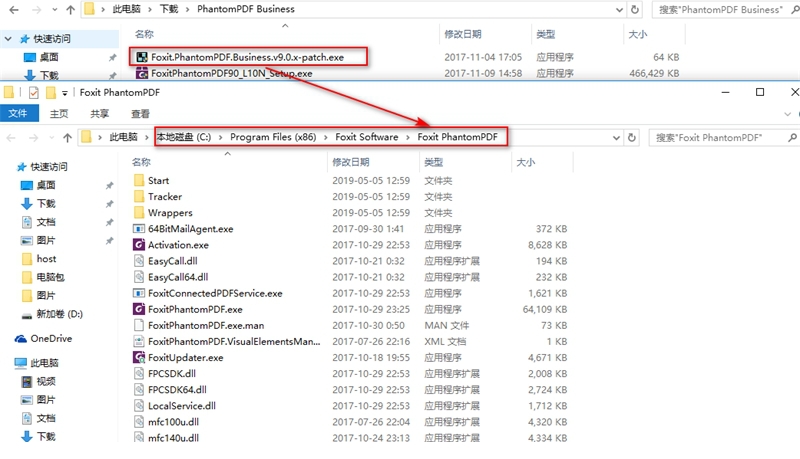Click the Activation.exe Foxit icon
Viewport: 800px width, 459px height.
(139, 245)
